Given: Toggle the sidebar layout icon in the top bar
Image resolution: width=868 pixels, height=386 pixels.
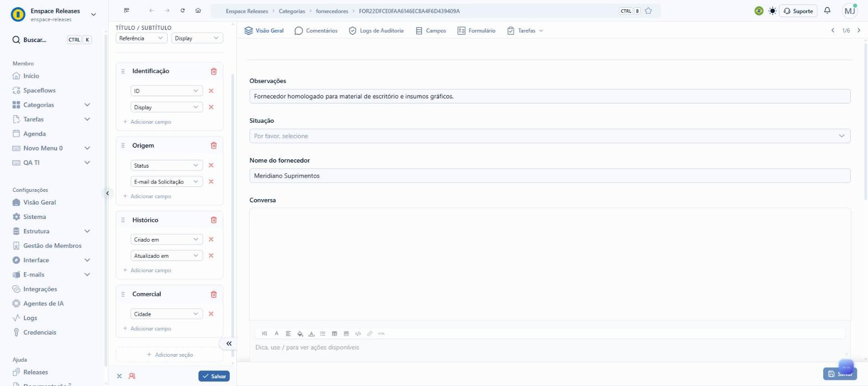Looking at the screenshot, I should pyautogui.click(x=127, y=11).
